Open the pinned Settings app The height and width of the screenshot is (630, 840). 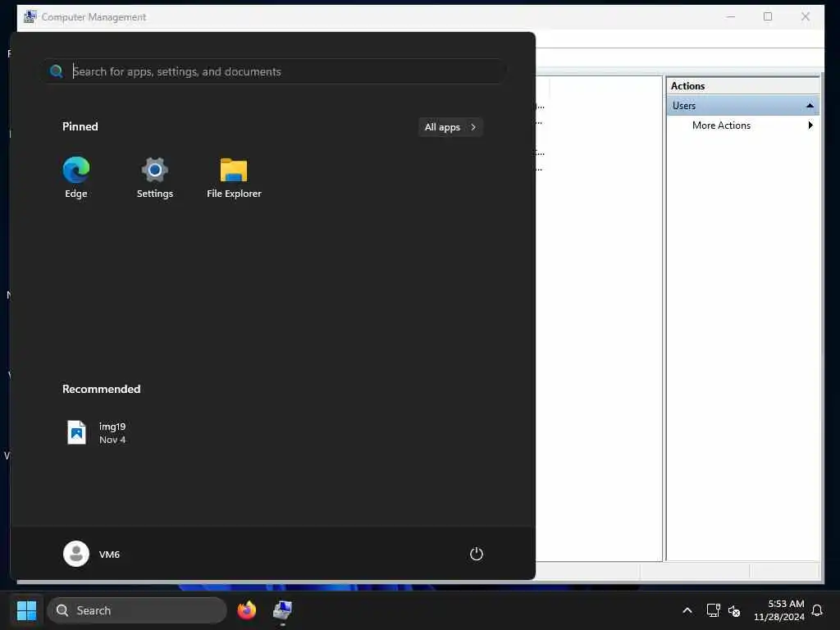click(155, 177)
